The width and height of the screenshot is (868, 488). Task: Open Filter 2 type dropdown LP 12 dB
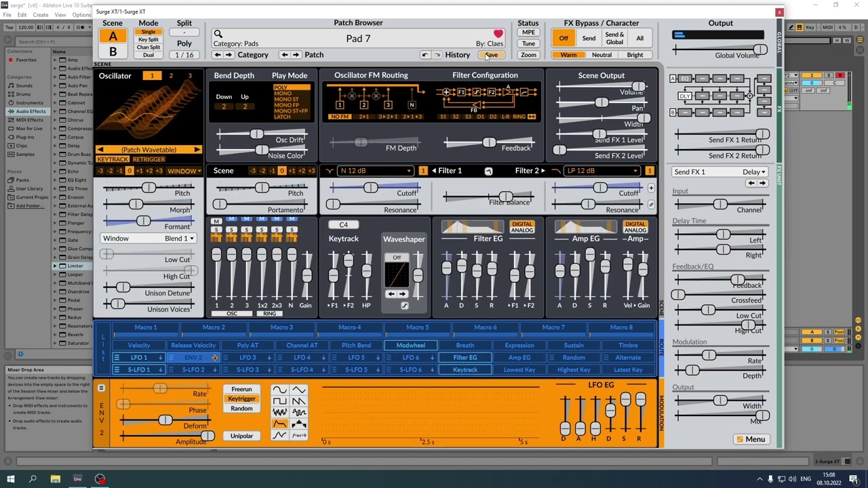(601, 171)
